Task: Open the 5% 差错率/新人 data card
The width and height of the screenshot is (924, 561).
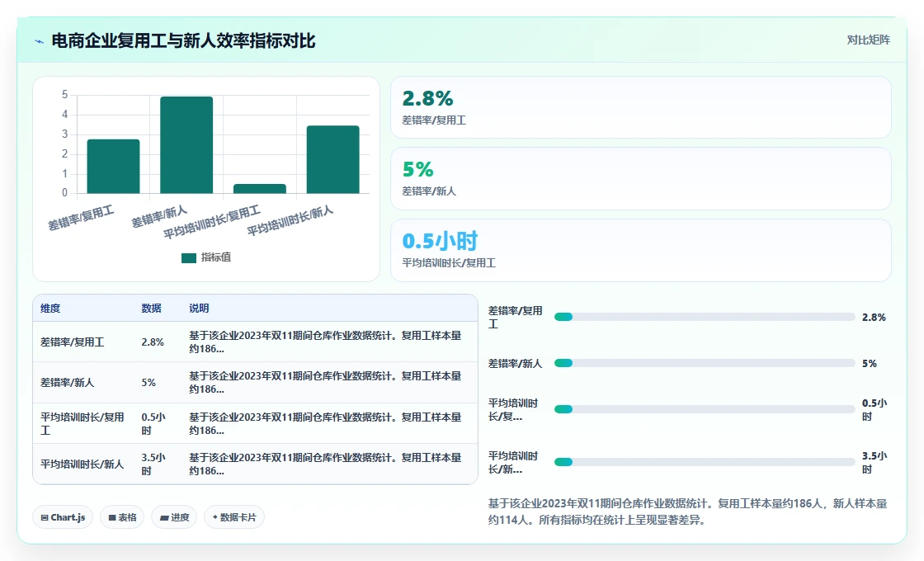Action: coord(640,178)
